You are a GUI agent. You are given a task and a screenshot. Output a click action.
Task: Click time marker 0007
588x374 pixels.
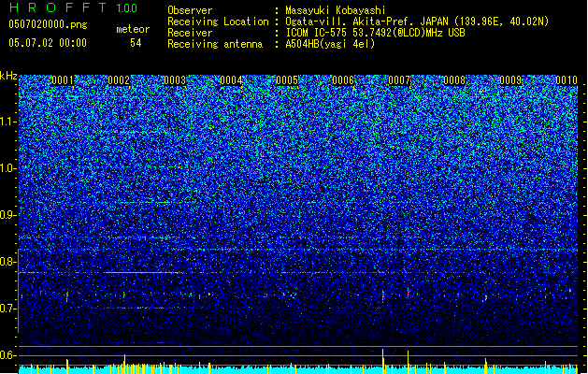(399, 80)
